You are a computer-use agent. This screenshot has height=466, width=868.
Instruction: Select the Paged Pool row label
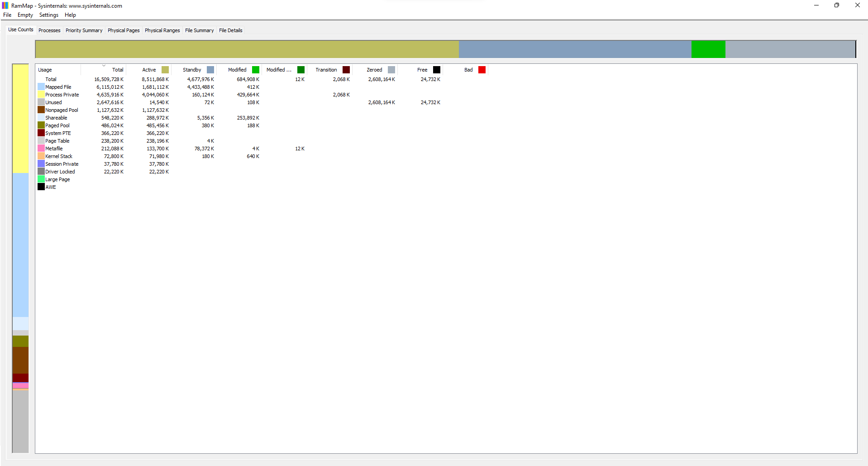pos(57,125)
